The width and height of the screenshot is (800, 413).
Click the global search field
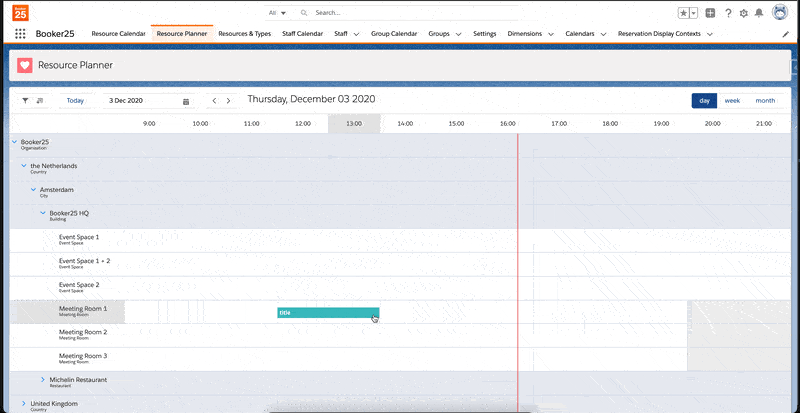(400, 13)
